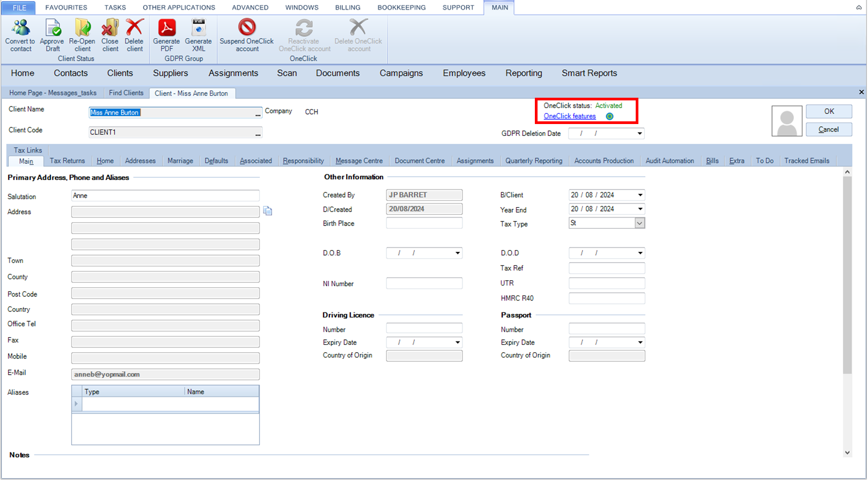Screen dimensions: 868x480
Task: Select the first Aliases grid row
Action: tap(165, 404)
